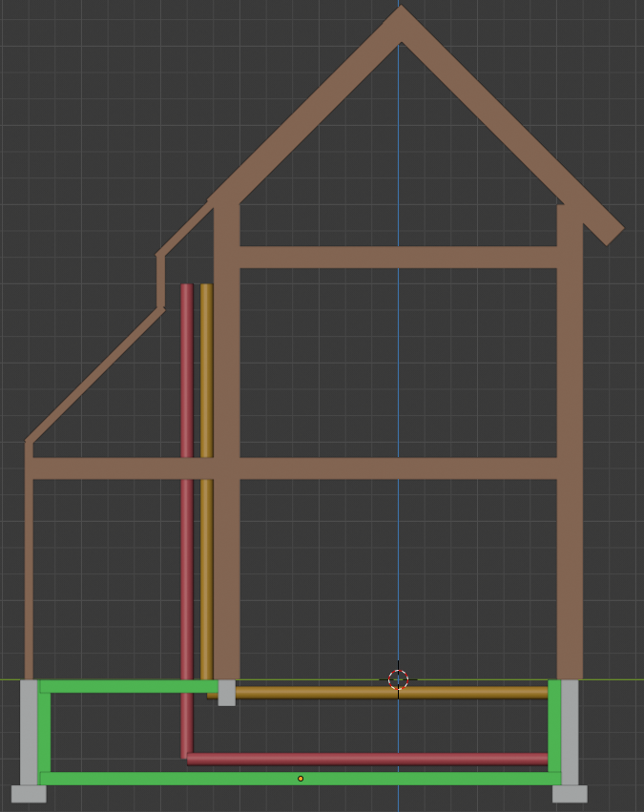The width and height of the screenshot is (644, 812).
Task: Select the right brown wall post
Action: (570, 442)
